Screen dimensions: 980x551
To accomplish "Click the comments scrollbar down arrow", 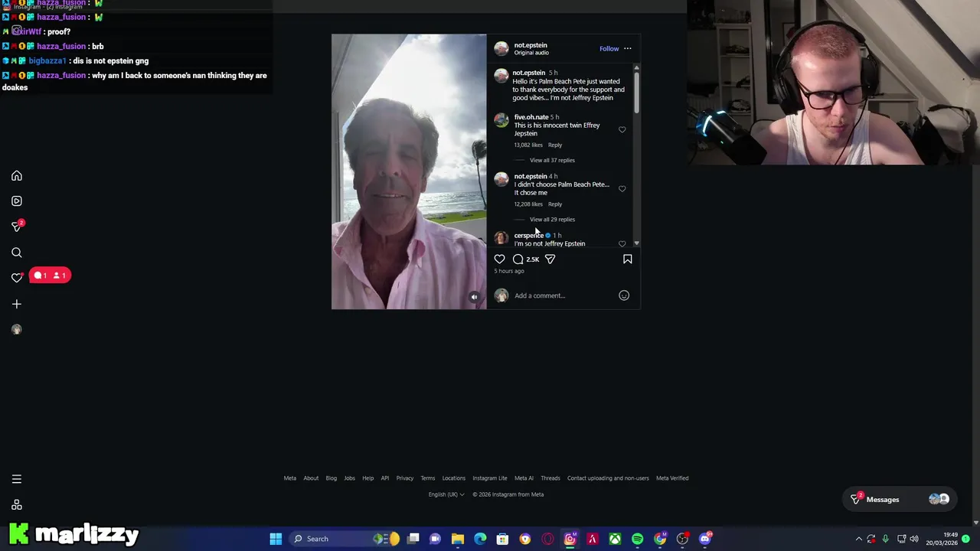I will (636, 243).
